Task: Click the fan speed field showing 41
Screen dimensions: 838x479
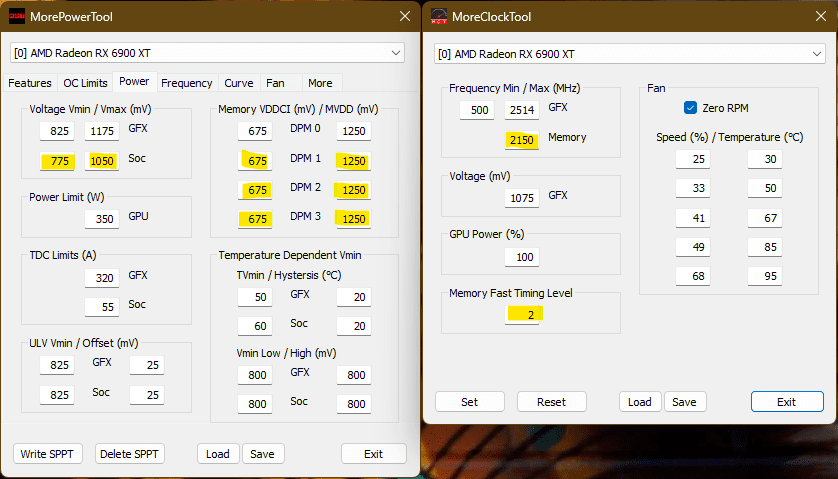Action: pyautogui.click(x=693, y=218)
